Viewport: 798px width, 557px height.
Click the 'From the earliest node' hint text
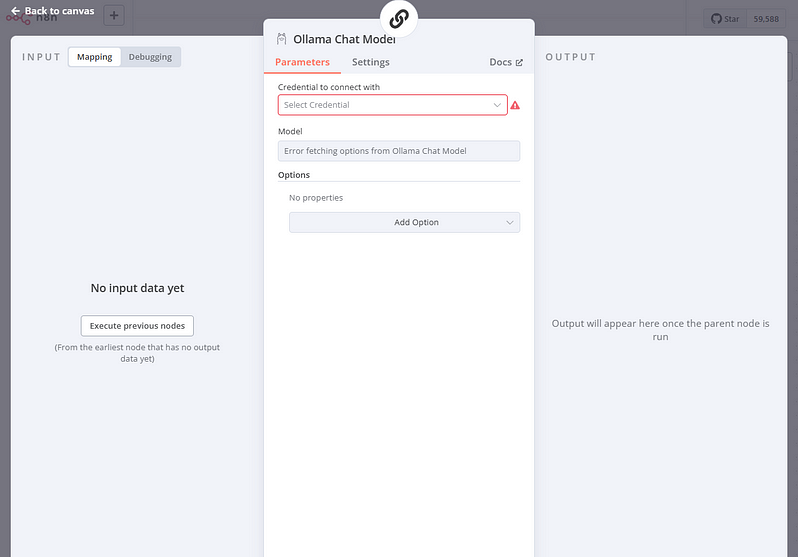point(137,353)
